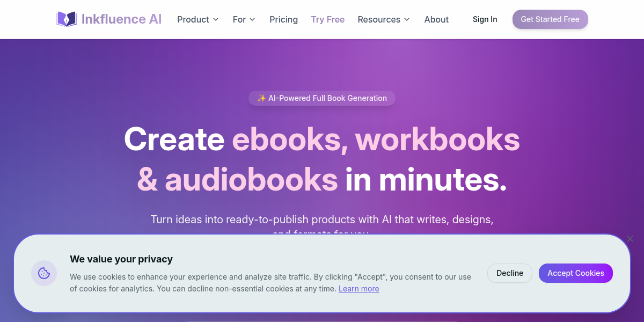Open the For dropdown menu
Screen dimensions: 644x322
click(x=239, y=19)
